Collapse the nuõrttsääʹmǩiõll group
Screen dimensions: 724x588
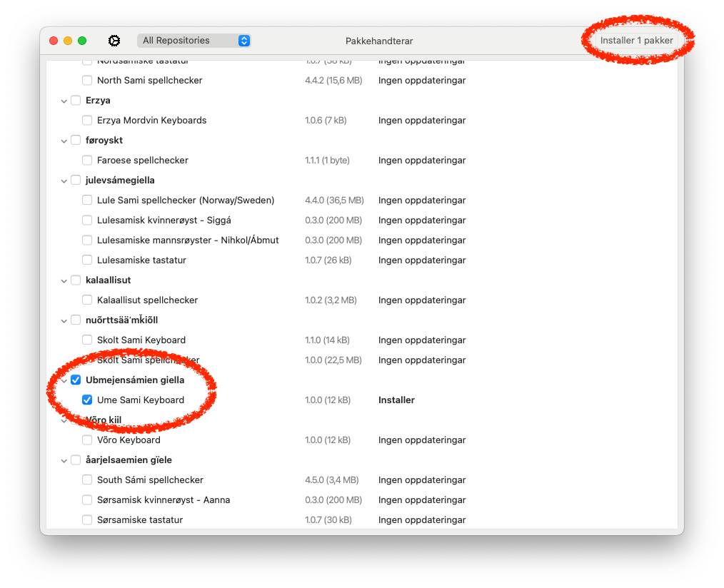tap(64, 321)
